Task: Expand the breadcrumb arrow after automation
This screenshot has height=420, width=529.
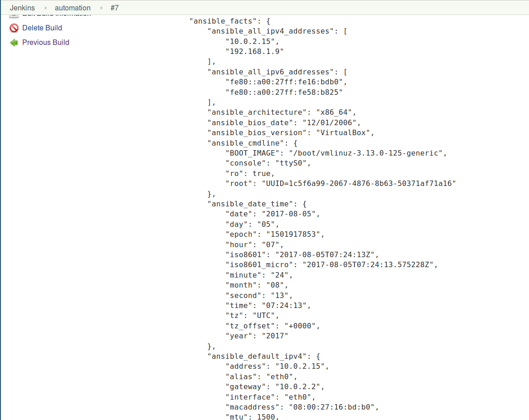Action: [102, 8]
